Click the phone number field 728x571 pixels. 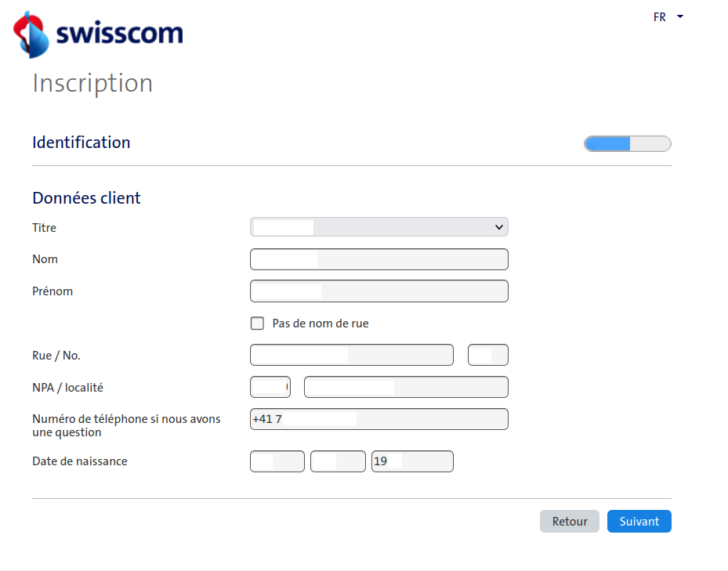pyautogui.click(x=378, y=419)
